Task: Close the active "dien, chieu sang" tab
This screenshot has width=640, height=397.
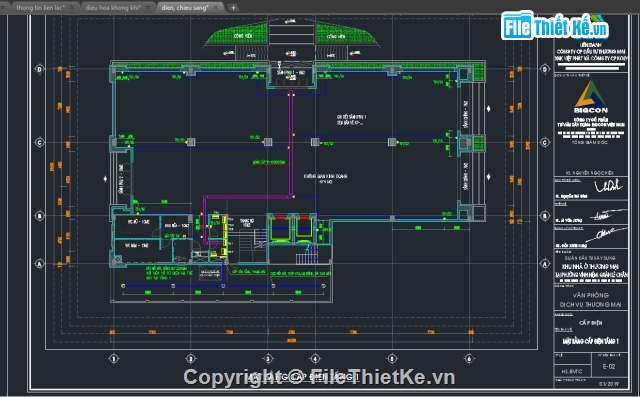Action: (x=216, y=8)
